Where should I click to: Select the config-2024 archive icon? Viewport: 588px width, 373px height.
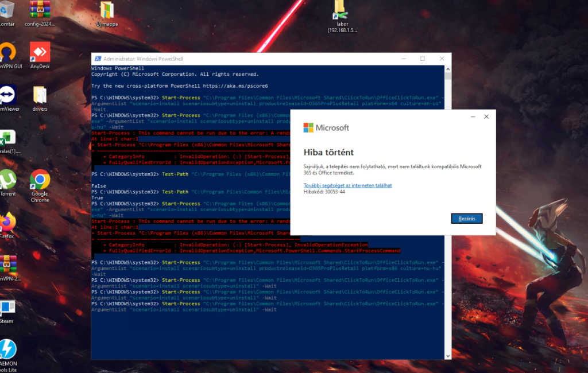point(40,10)
